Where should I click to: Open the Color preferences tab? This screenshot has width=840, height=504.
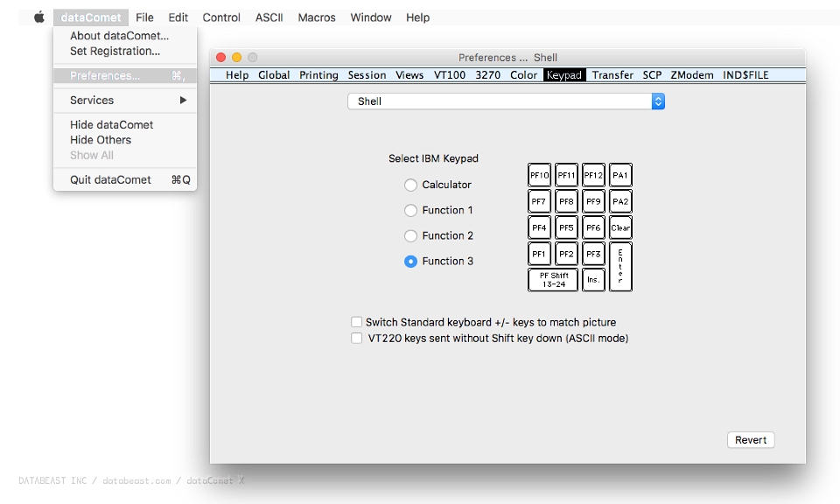pyautogui.click(x=523, y=75)
